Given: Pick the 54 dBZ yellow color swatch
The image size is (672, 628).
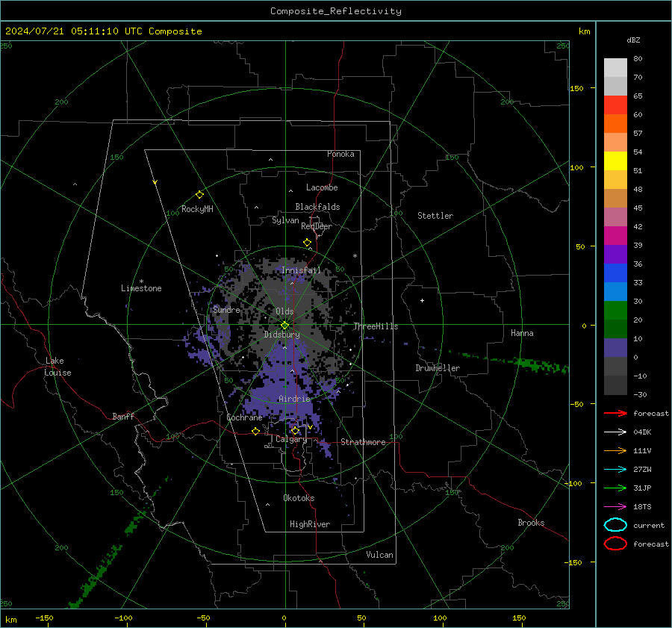Looking at the screenshot, I should (x=615, y=161).
